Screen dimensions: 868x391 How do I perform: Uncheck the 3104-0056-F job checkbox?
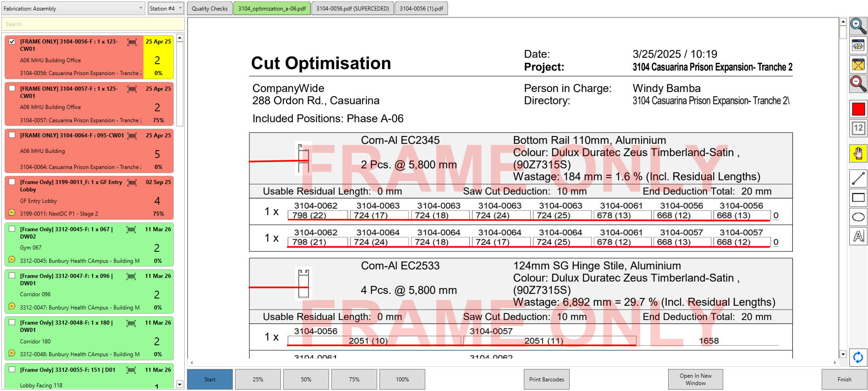(12, 41)
